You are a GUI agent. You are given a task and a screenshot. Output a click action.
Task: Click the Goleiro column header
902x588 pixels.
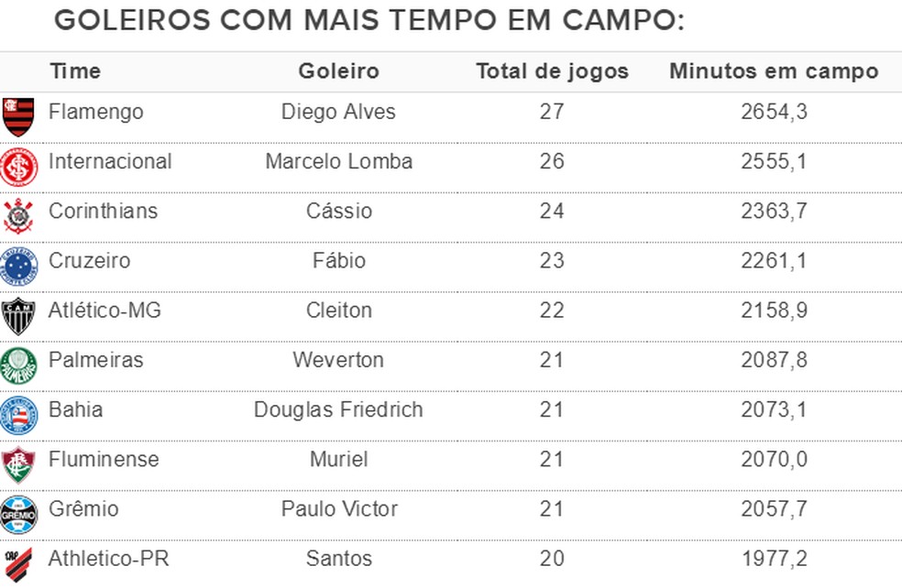339,71
